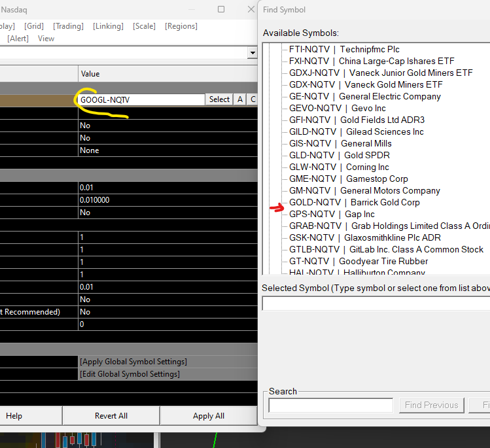The image size is (490, 448).
Task: Close the Nasdaq settings window
Action: pos(251,9)
